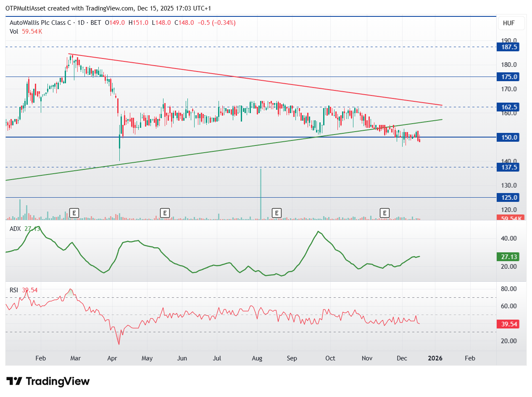Screen dimensions: 532x397
Task: Click the 175.0 horizontal line price label
Action: click(x=509, y=77)
